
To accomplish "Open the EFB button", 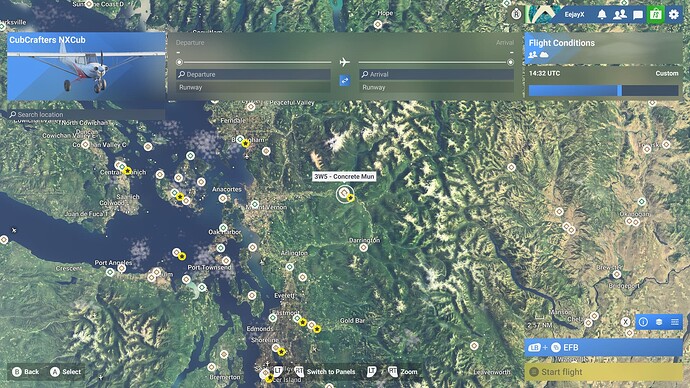I will point(603,347).
